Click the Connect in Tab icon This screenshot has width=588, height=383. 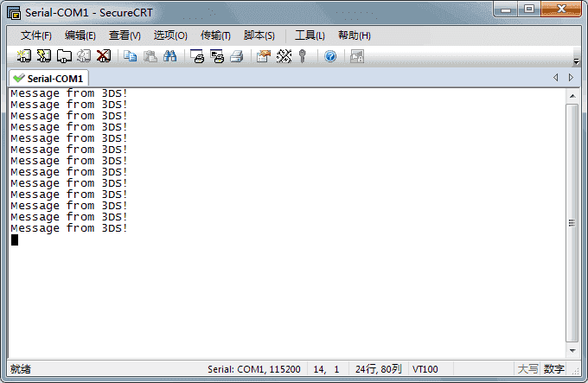64,56
